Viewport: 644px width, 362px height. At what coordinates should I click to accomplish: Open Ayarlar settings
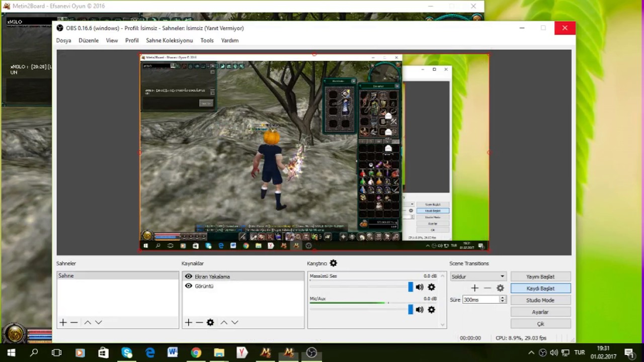(540, 312)
